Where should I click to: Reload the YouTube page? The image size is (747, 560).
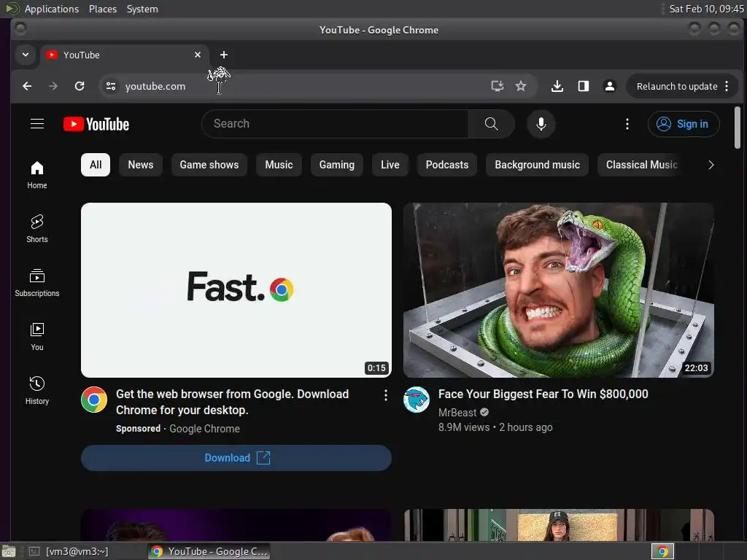pos(80,86)
